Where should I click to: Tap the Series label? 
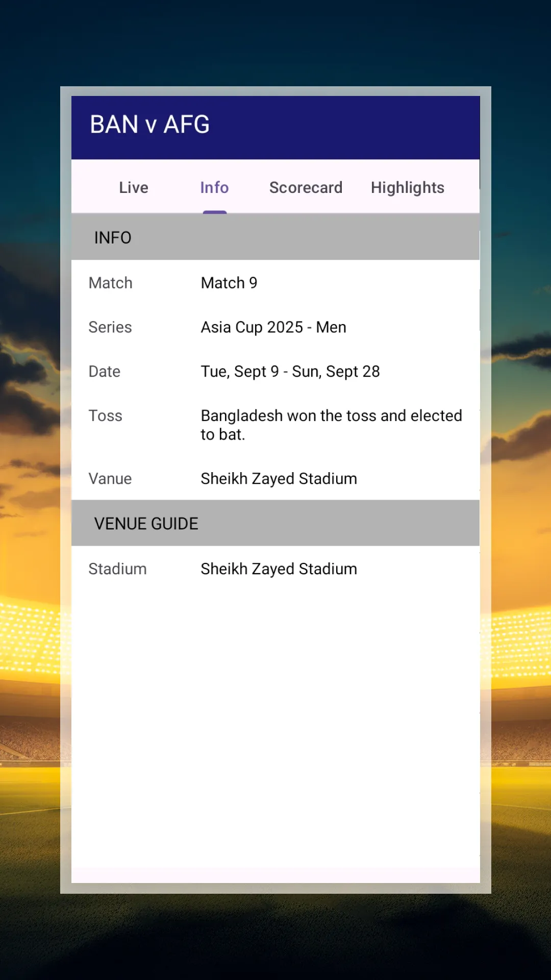pos(110,327)
